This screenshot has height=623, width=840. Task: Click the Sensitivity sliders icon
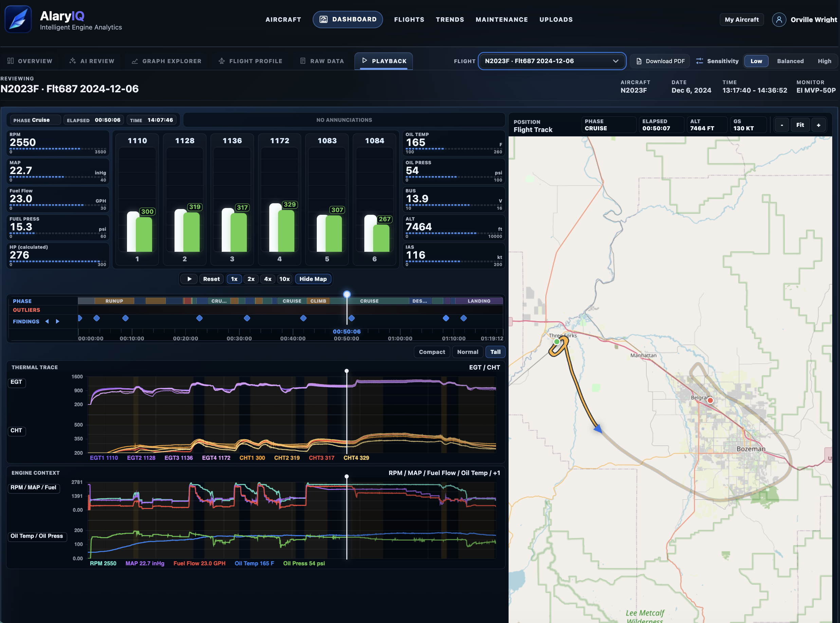click(699, 61)
